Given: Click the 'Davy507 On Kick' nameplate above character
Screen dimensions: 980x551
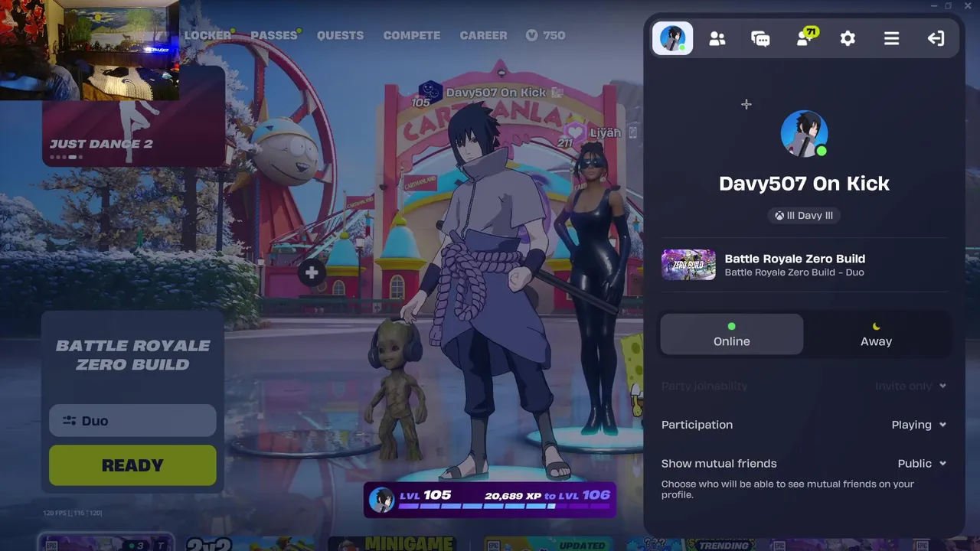Looking at the screenshot, I should click(x=496, y=93).
